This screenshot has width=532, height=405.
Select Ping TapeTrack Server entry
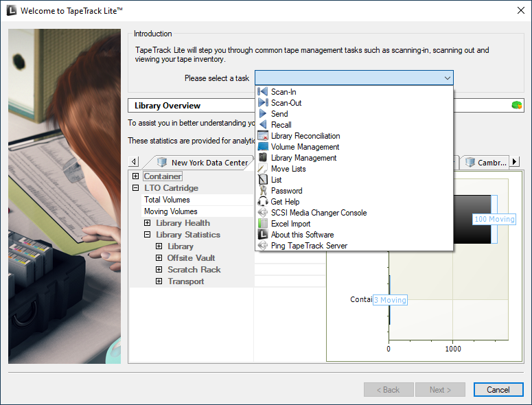click(354, 245)
